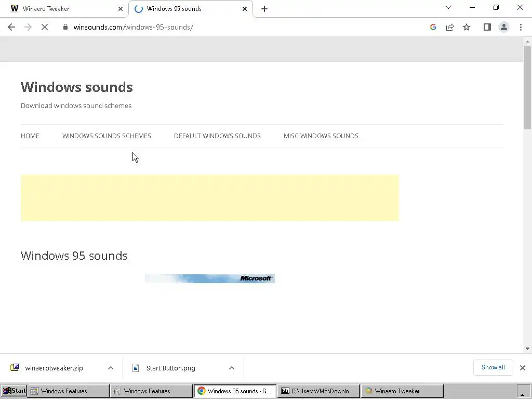Open DEFAULT WINDOWS SOUNDS menu
Image resolution: width=532 pixels, height=399 pixels.
(x=217, y=136)
